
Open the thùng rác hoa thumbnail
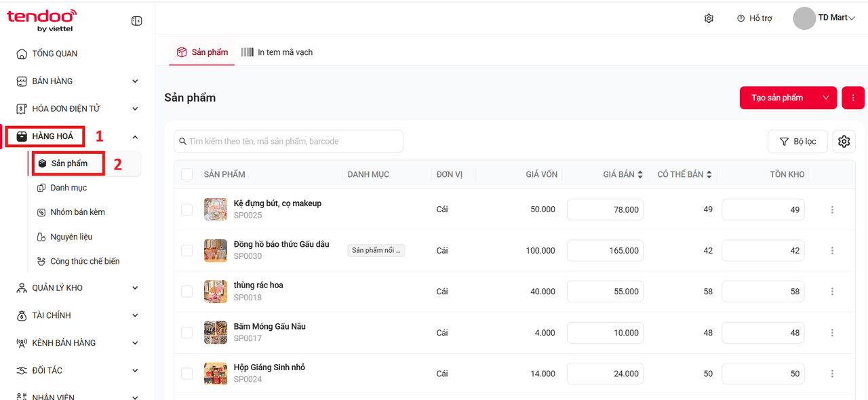pos(216,292)
